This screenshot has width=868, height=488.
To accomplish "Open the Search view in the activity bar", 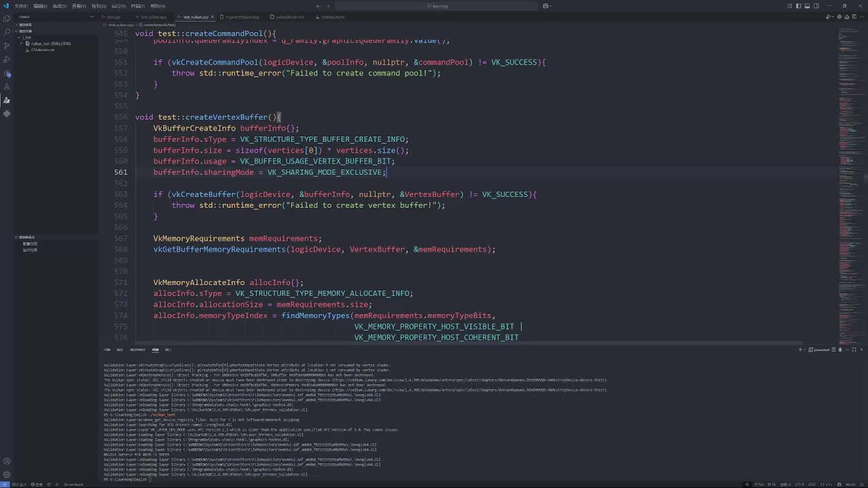I will (x=7, y=32).
